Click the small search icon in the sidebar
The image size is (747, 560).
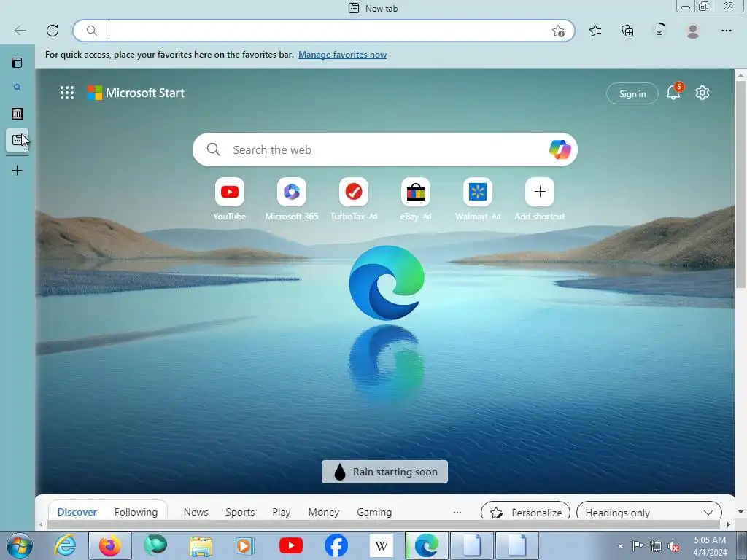click(x=18, y=87)
